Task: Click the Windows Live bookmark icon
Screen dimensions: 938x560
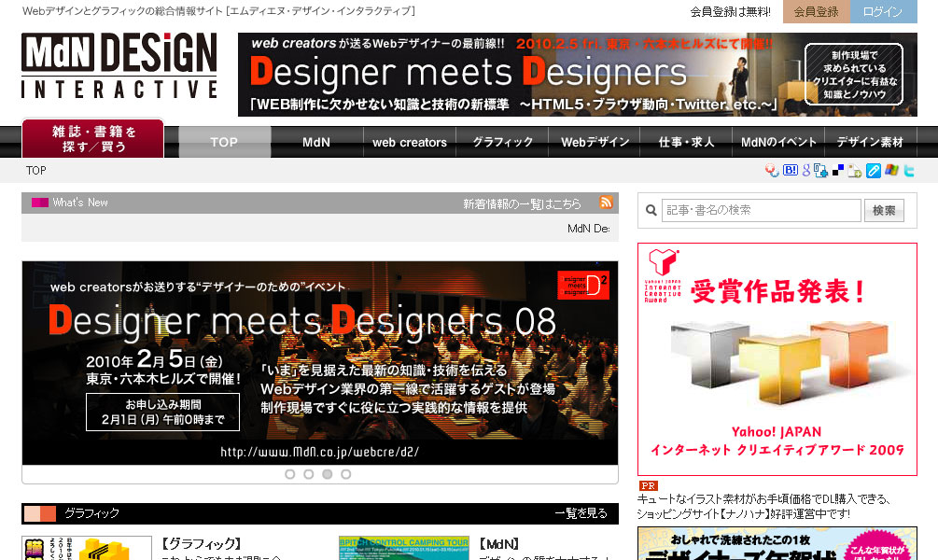Action: [x=891, y=171]
